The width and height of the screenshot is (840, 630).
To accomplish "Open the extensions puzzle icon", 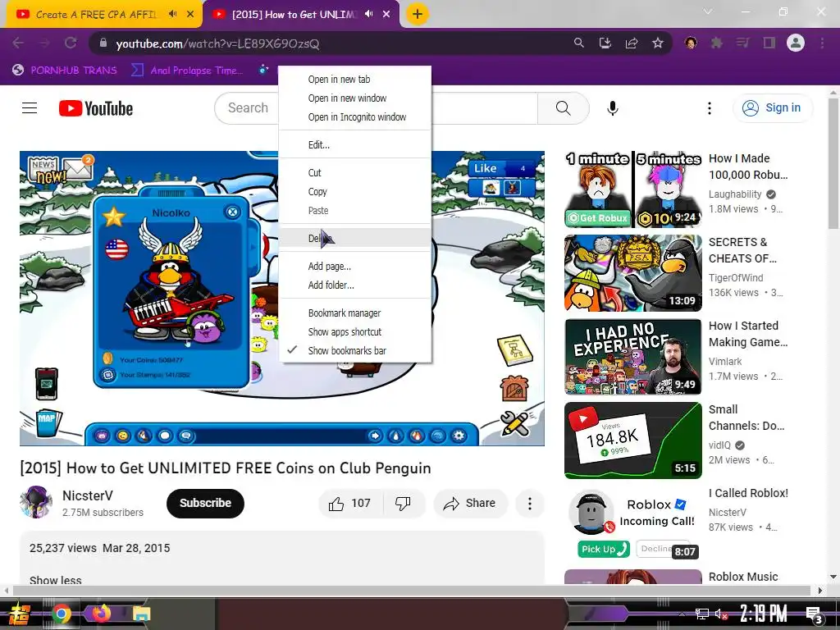I will (x=716, y=43).
